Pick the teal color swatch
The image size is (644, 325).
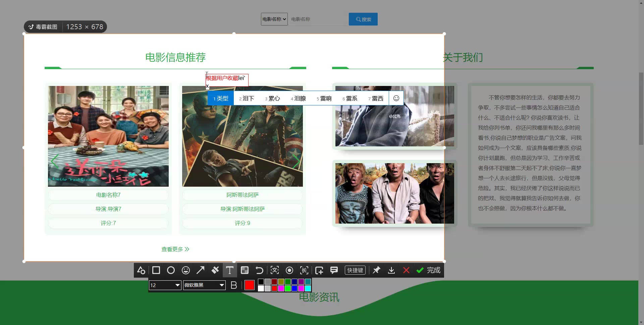pyautogui.click(x=308, y=282)
